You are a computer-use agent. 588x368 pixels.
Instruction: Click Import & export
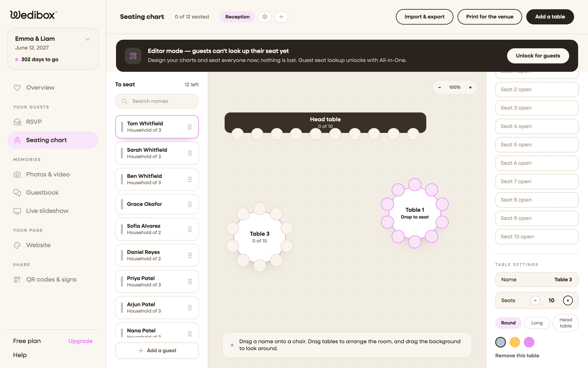click(424, 17)
